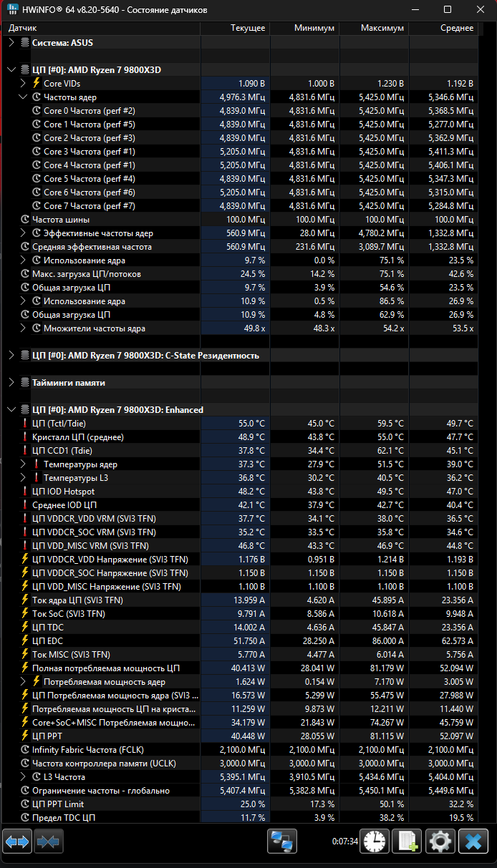
Task: Click the 0:07:34 elapsed timer
Action: pos(344,842)
